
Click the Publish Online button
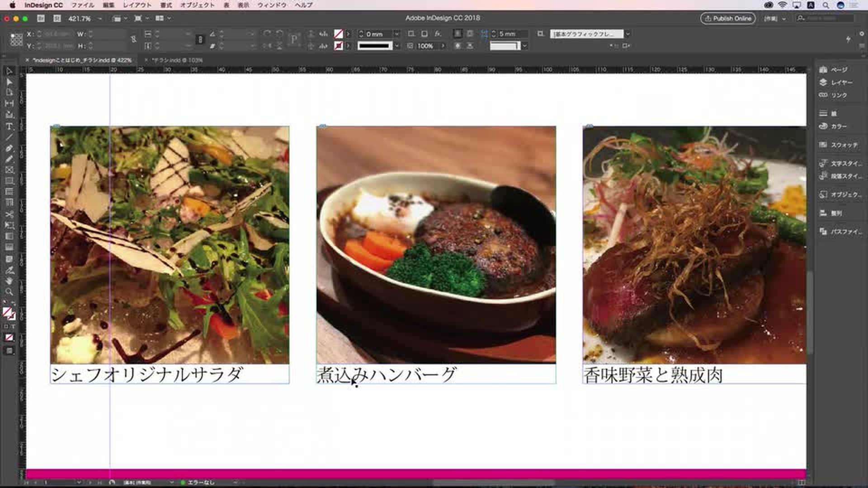click(727, 19)
